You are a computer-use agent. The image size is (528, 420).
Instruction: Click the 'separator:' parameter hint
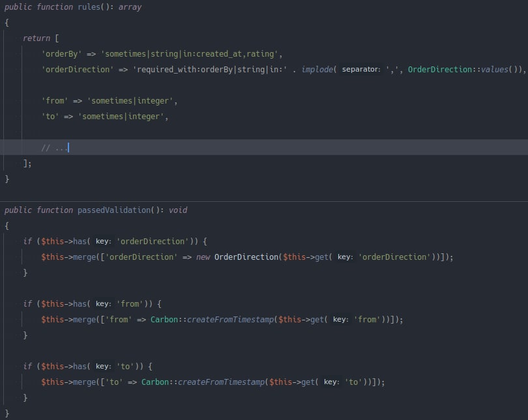(361, 70)
